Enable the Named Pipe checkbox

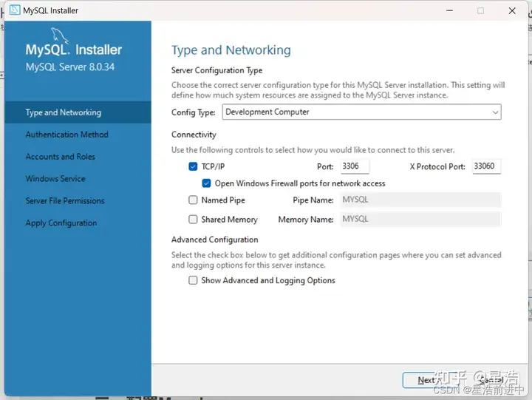pos(194,200)
